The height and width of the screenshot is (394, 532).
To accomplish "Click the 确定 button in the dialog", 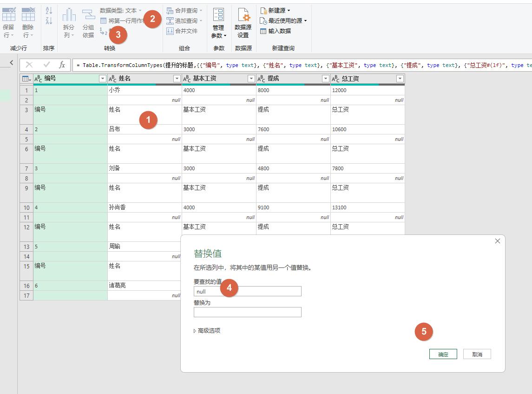I will 442,354.
